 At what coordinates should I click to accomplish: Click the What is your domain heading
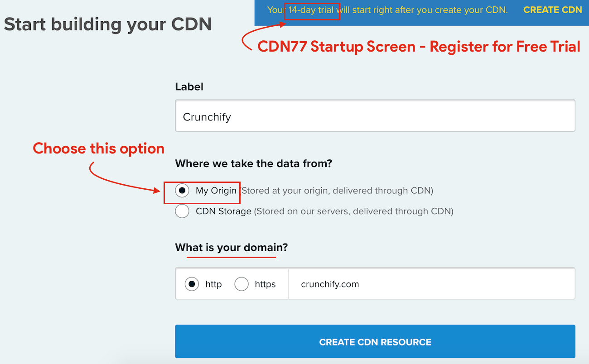coord(232,248)
